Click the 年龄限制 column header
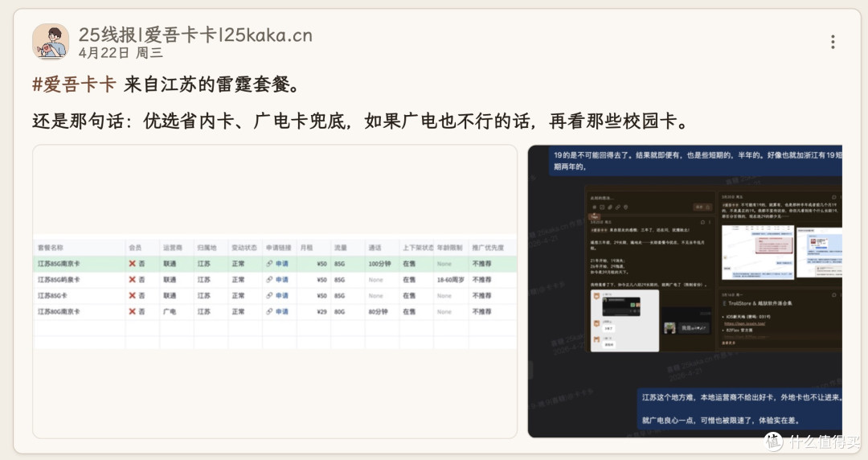 449,247
